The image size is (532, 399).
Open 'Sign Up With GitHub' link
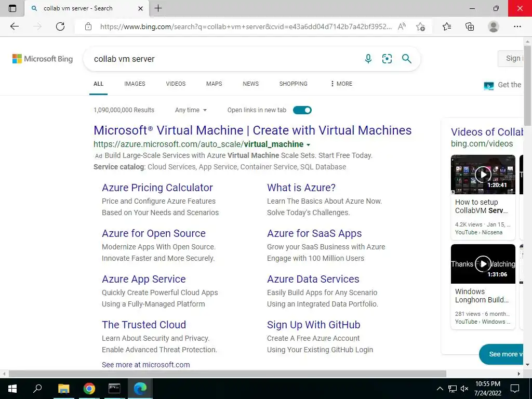313,325
